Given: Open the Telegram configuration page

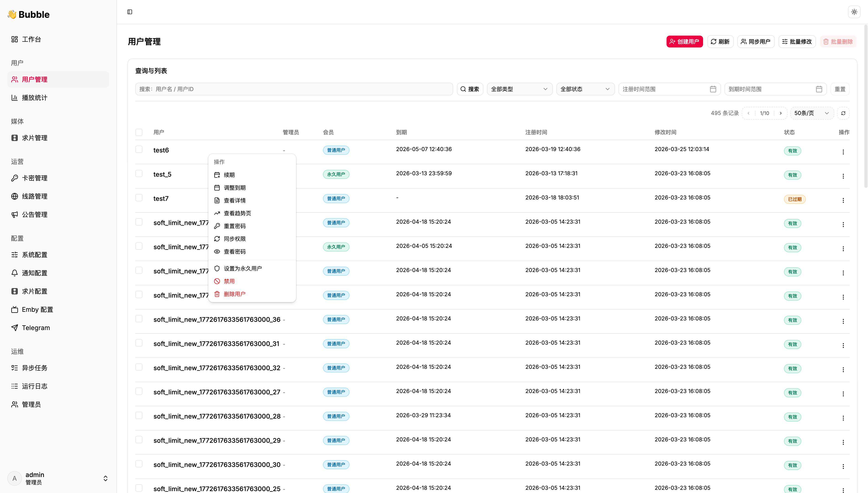Looking at the screenshot, I should [36, 328].
